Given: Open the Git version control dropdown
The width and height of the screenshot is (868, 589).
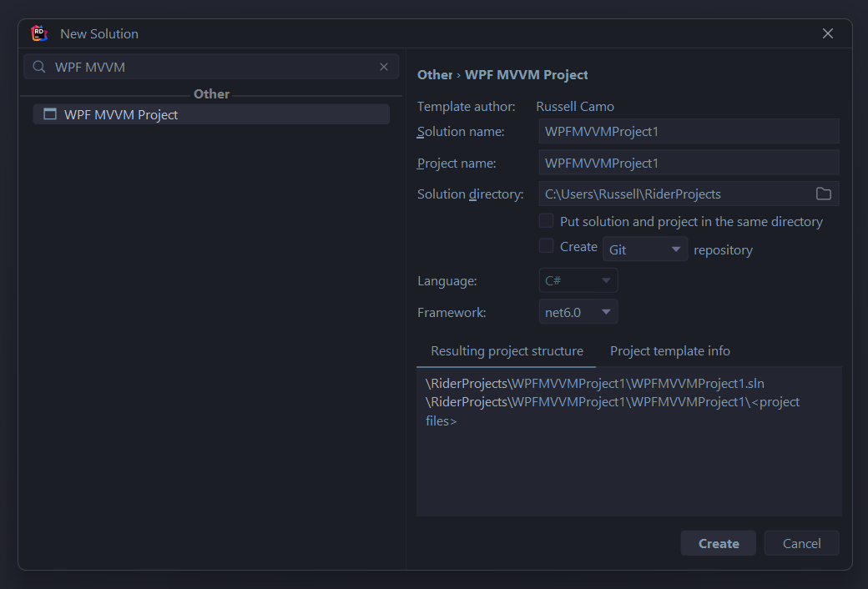Looking at the screenshot, I should click(x=645, y=249).
